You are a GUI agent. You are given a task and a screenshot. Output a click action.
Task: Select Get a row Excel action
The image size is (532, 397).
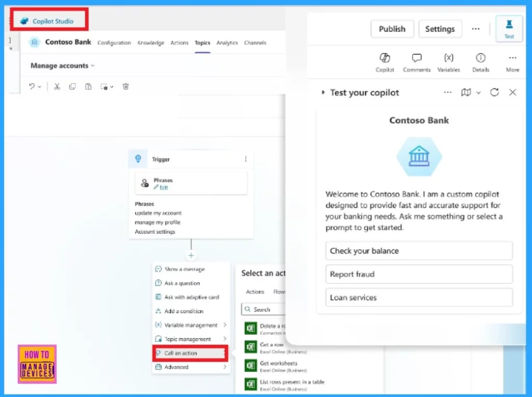click(275, 348)
